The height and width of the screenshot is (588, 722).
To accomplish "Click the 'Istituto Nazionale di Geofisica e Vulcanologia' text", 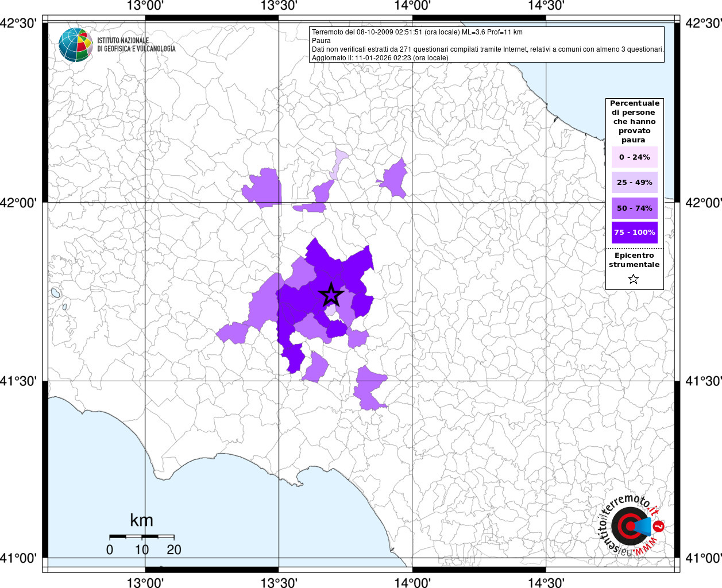I will point(136,45).
